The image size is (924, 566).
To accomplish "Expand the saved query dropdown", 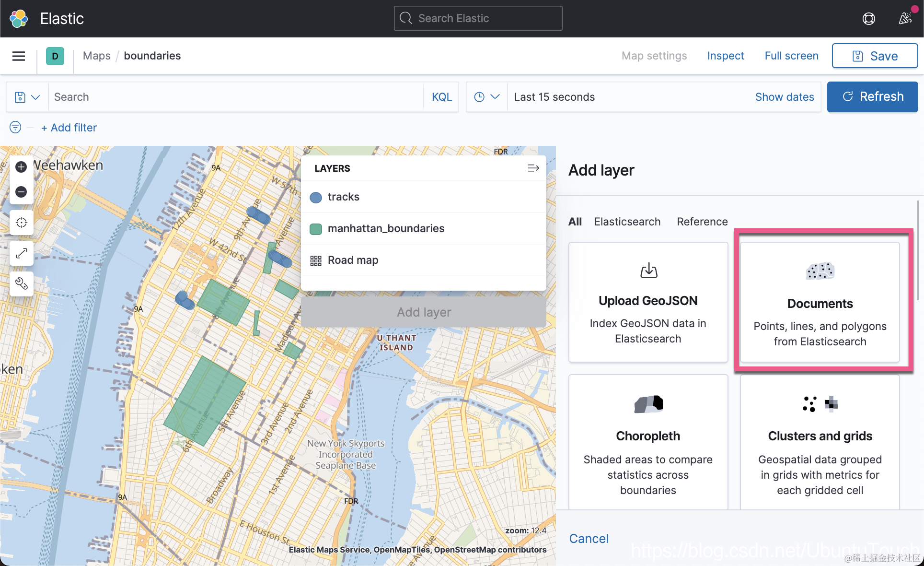I will tap(27, 97).
